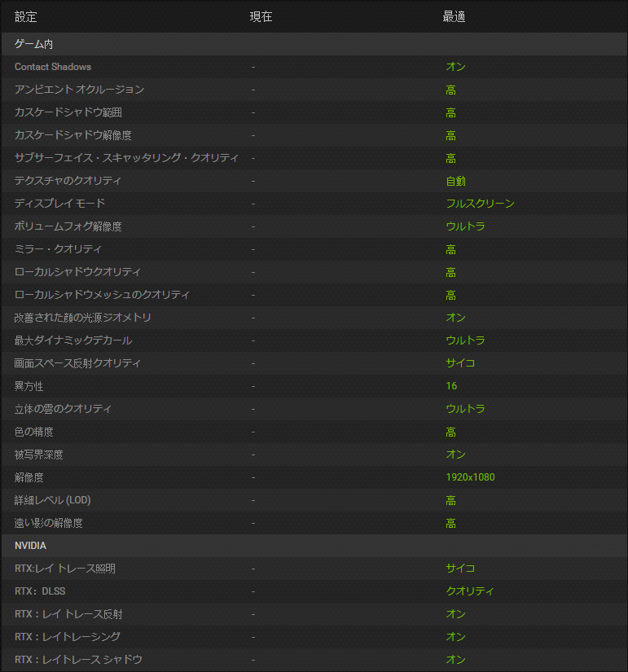Click current value dash for Contact Shadows
Screen dimensions: 628x672
click(253, 67)
